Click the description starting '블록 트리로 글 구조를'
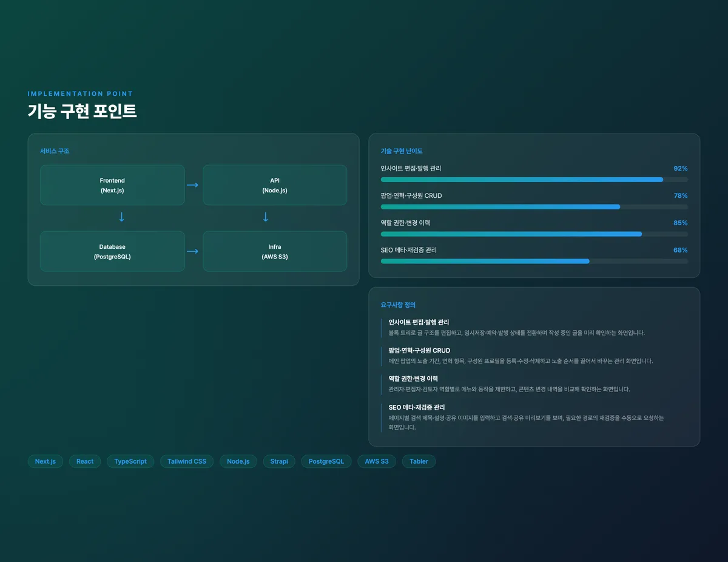The height and width of the screenshot is (562, 728). 517,333
